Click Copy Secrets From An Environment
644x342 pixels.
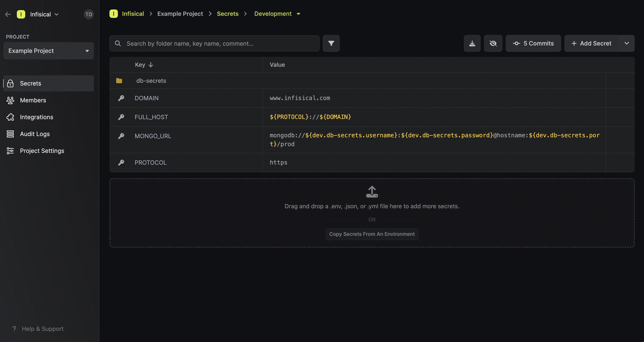pyautogui.click(x=372, y=234)
